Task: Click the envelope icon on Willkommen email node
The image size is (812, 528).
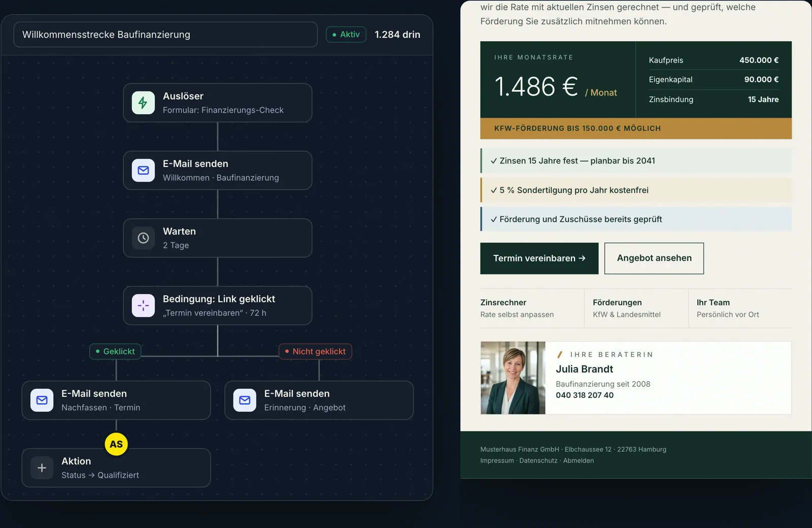Action: tap(143, 171)
